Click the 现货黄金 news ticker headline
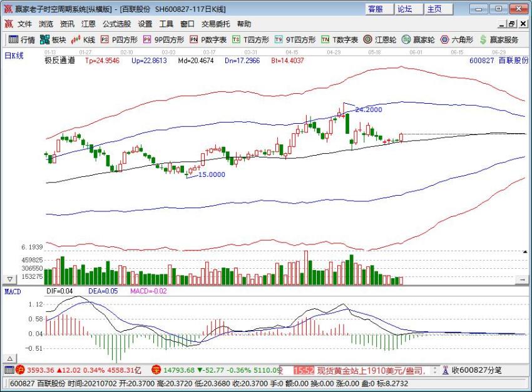This screenshot has height=392, width=532. [371, 371]
